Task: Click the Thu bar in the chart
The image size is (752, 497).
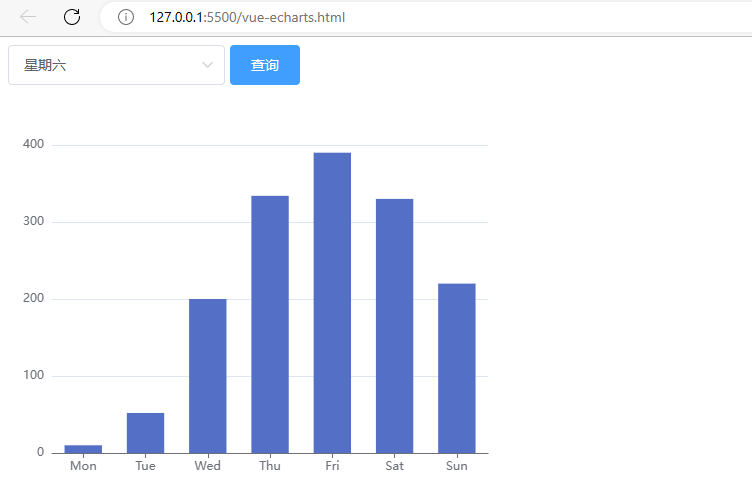Action: pyautogui.click(x=270, y=325)
